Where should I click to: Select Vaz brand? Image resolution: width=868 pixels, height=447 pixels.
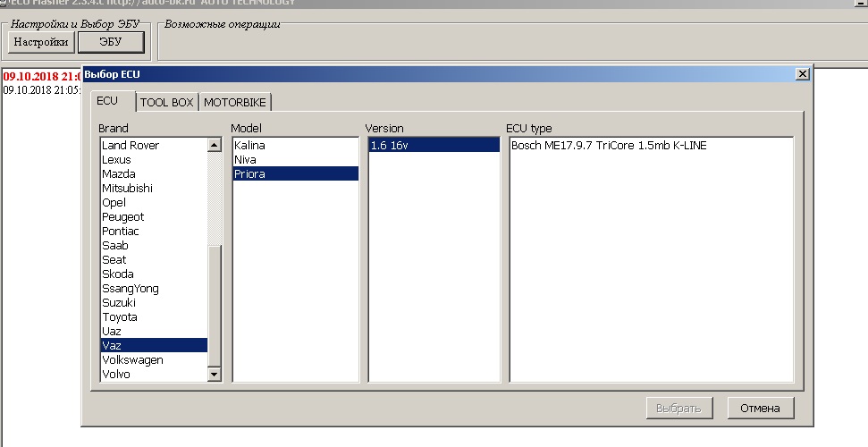tap(154, 346)
